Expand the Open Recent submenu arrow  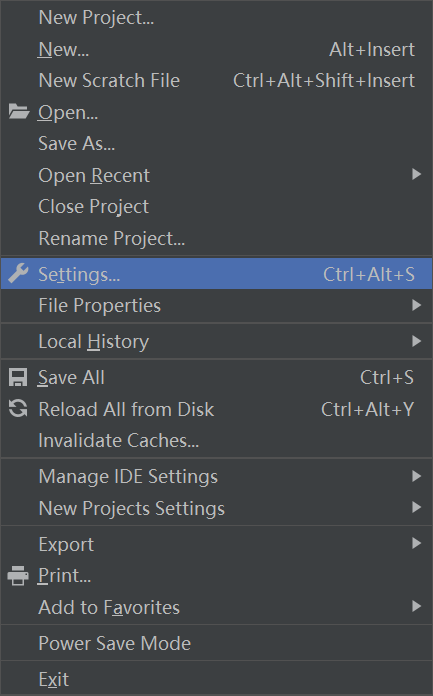click(x=416, y=174)
